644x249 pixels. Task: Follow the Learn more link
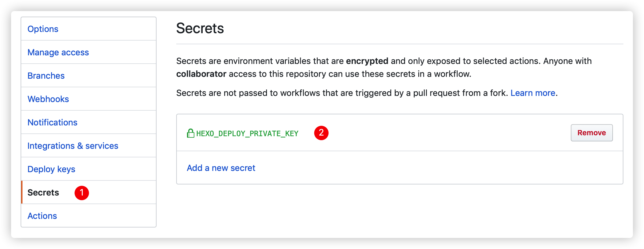pyautogui.click(x=533, y=93)
